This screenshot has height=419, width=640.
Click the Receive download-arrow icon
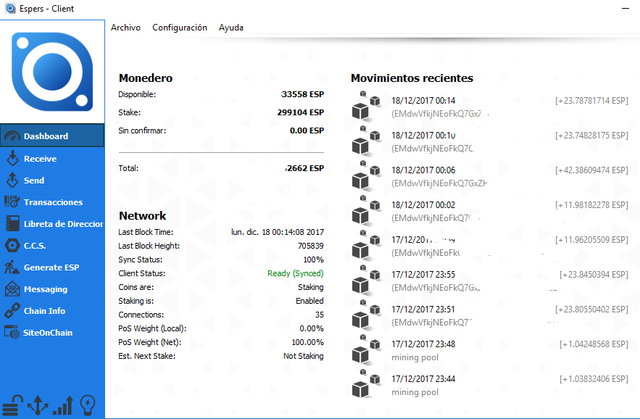click(13, 158)
